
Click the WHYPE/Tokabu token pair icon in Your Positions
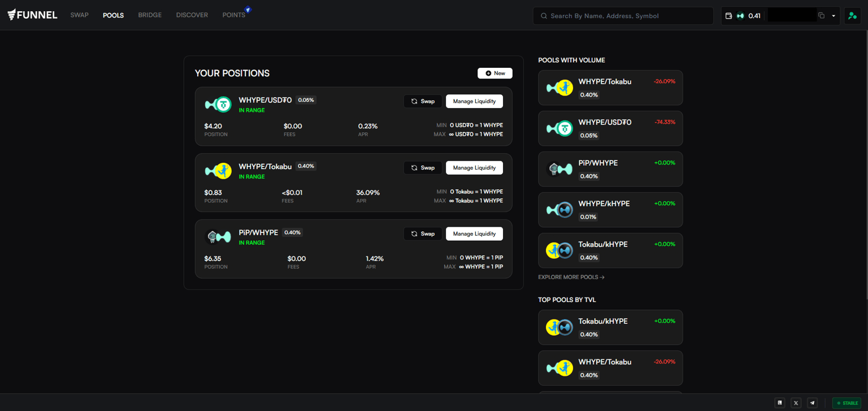pyautogui.click(x=218, y=171)
